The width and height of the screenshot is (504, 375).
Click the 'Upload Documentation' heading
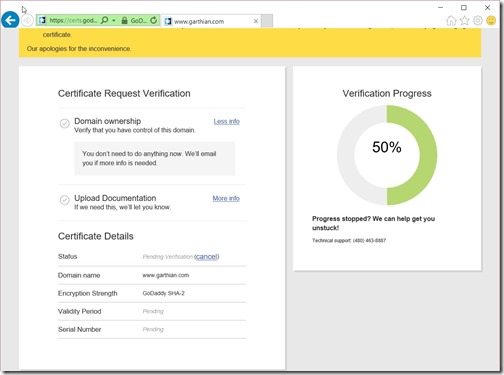pos(115,198)
